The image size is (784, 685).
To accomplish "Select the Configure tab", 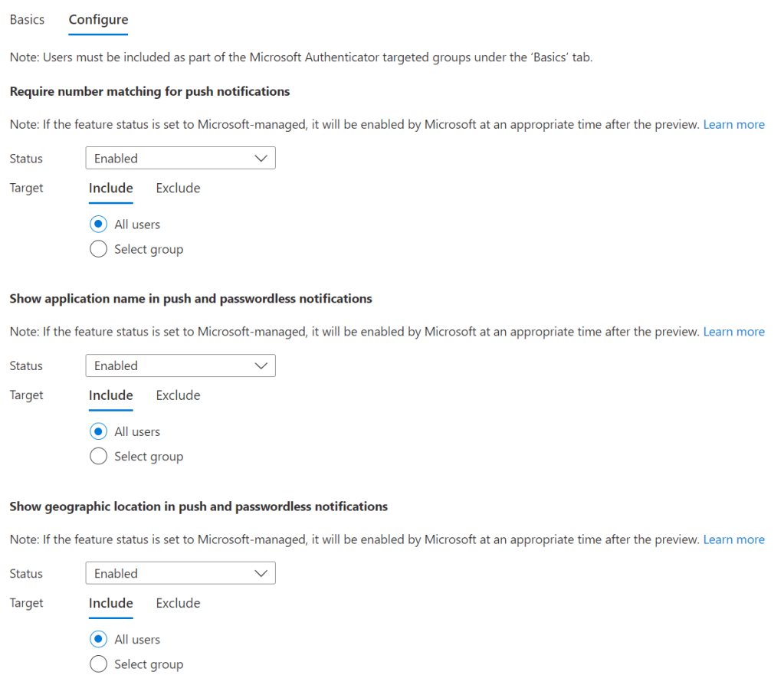I will click(98, 20).
